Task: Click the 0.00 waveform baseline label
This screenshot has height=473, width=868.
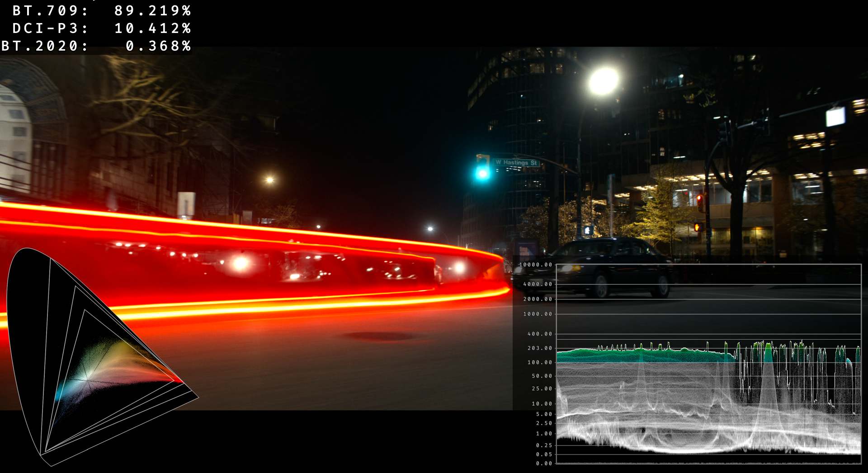Action: point(544,463)
